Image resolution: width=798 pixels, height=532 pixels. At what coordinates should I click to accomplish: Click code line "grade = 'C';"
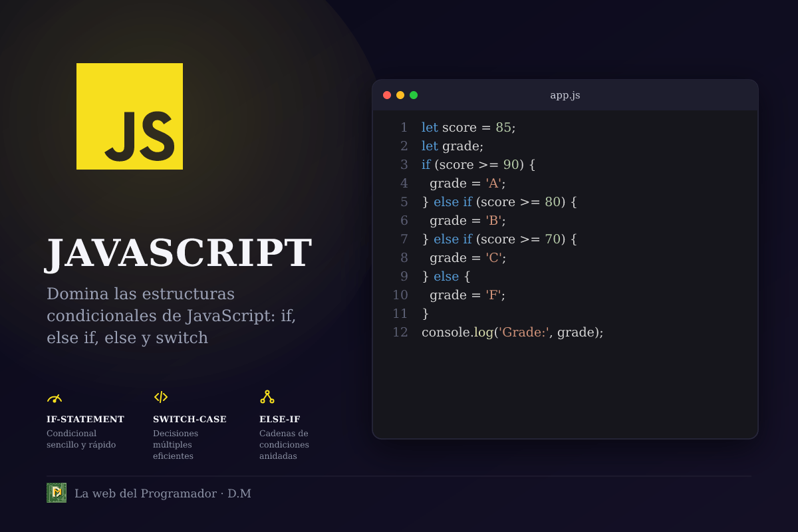pos(468,257)
